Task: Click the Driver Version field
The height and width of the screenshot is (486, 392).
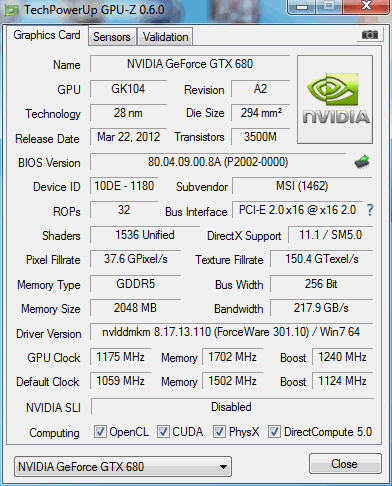Action: click(x=231, y=332)
